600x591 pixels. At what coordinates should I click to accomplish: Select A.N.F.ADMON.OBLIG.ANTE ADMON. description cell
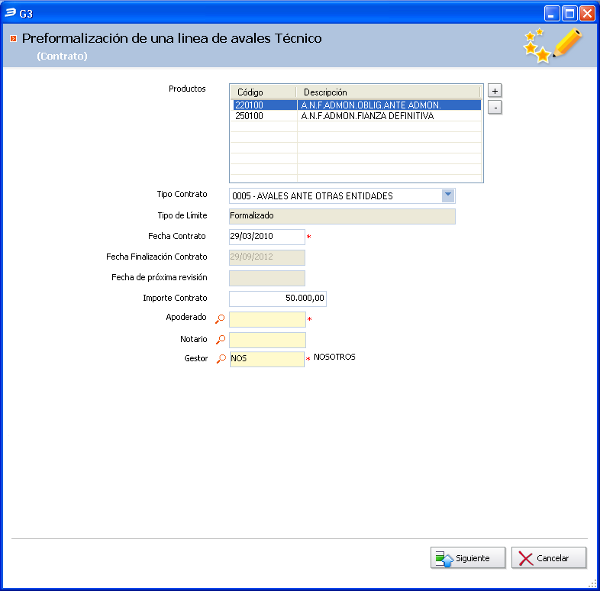(x=389, y=105)
